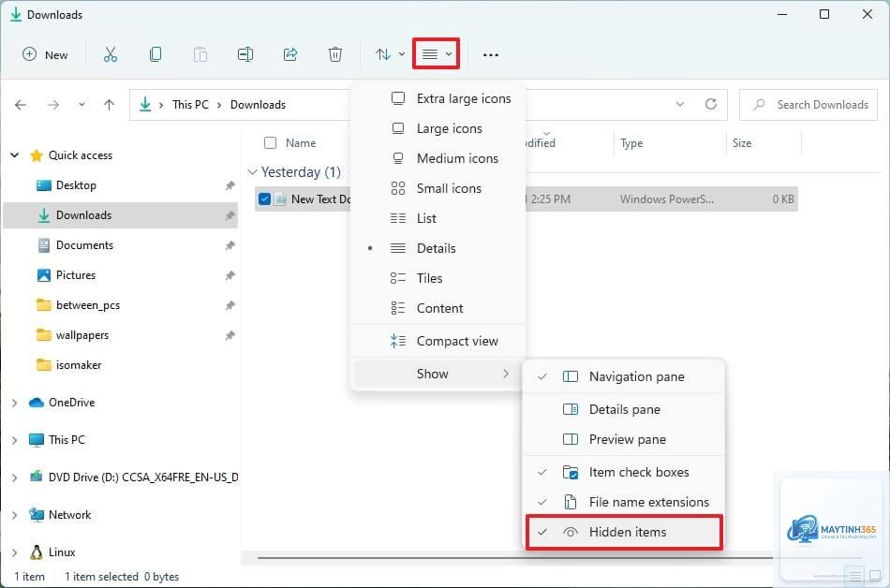890x588 pixels.
Task: Open Documents in Quick access
Action: pos(84,245)
